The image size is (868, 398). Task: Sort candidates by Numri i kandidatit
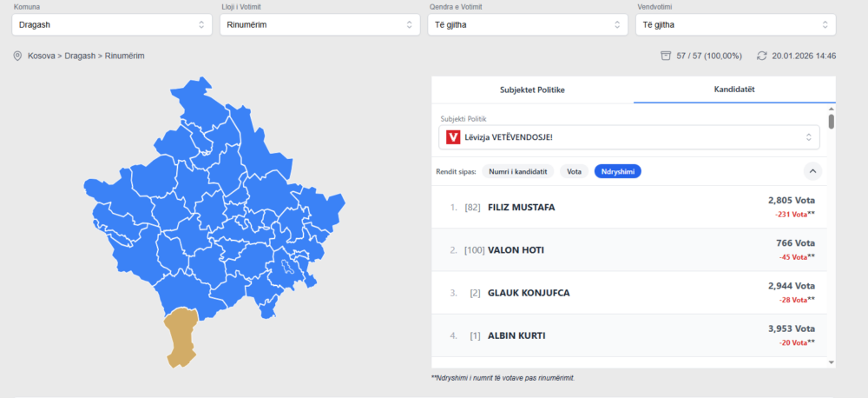pyautogui.click(x=518, y=172)
